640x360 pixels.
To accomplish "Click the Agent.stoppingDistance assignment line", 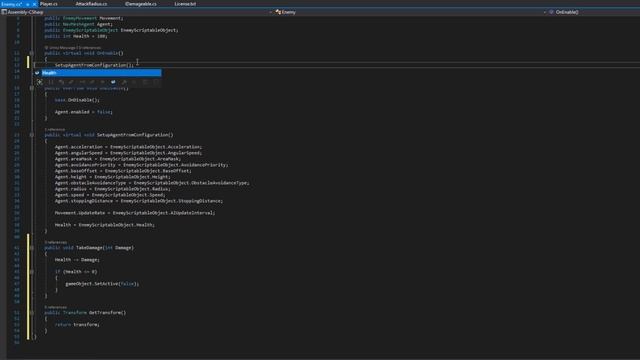I will 139,201.
